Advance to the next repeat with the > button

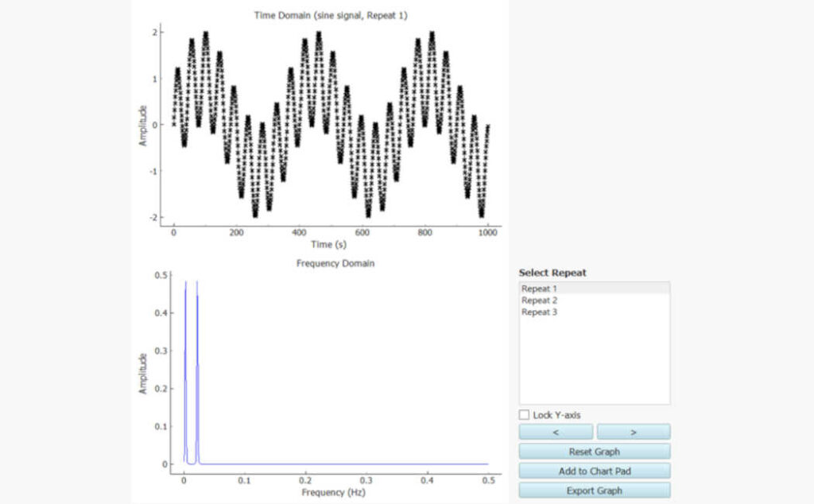633,432
